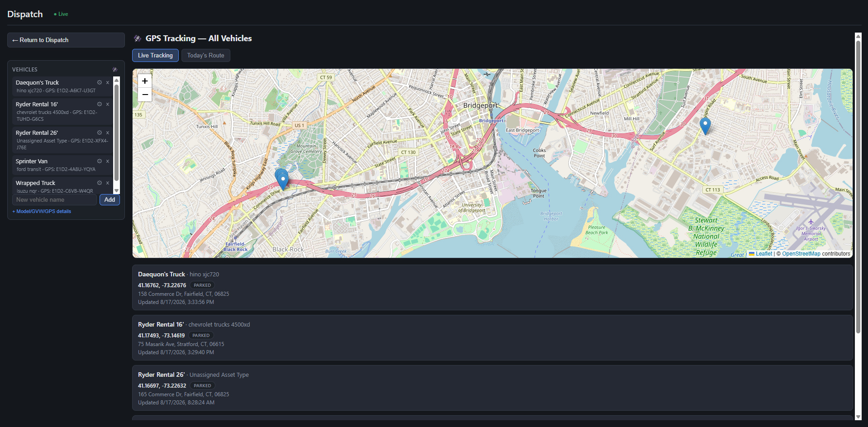Click Updated 8/17/2026, 8:28:24 AM text
Viewport: 868px width, 427px height.
[x=176, y=403]
